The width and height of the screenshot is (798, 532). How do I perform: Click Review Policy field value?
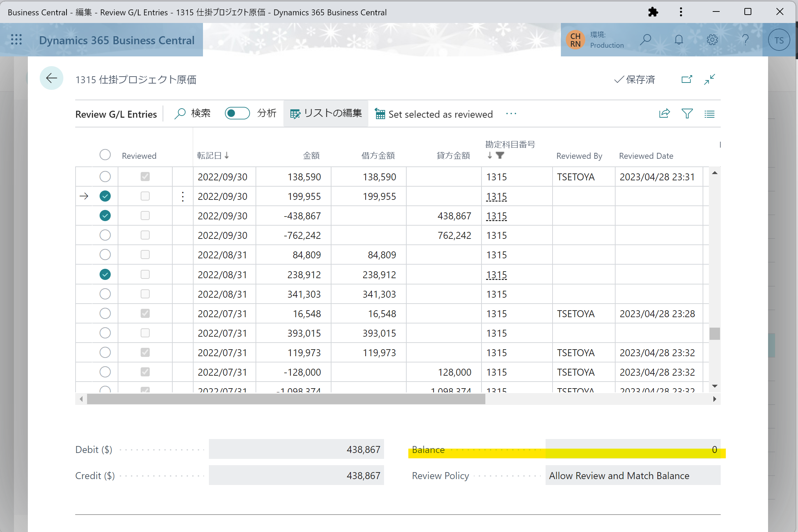(x=633, y=475)
